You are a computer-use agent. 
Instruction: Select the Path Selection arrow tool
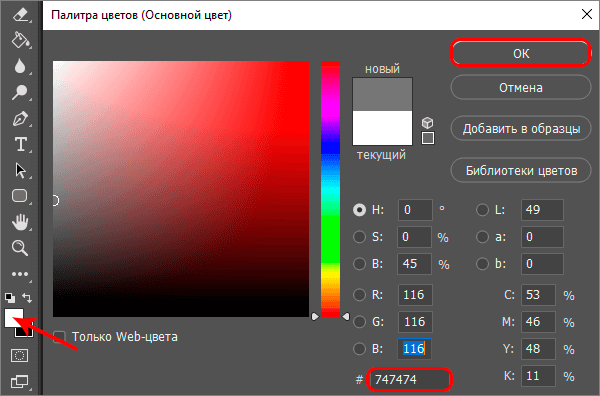tap(20, 171)
